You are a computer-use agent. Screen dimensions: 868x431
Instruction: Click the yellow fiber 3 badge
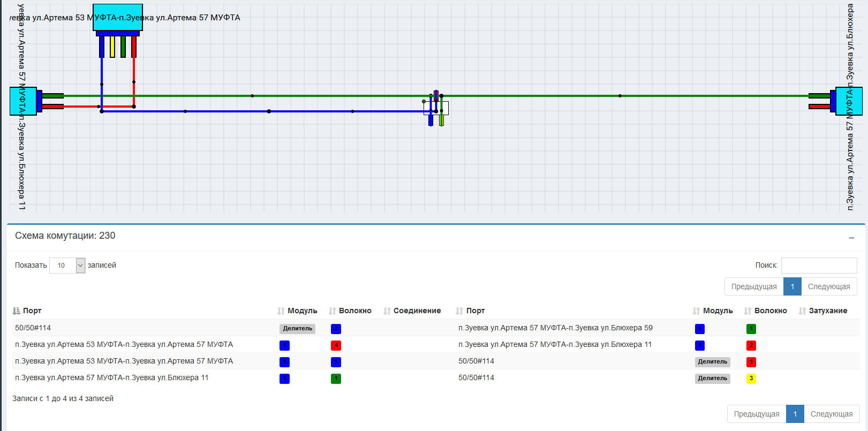click(x=751, y=379)
